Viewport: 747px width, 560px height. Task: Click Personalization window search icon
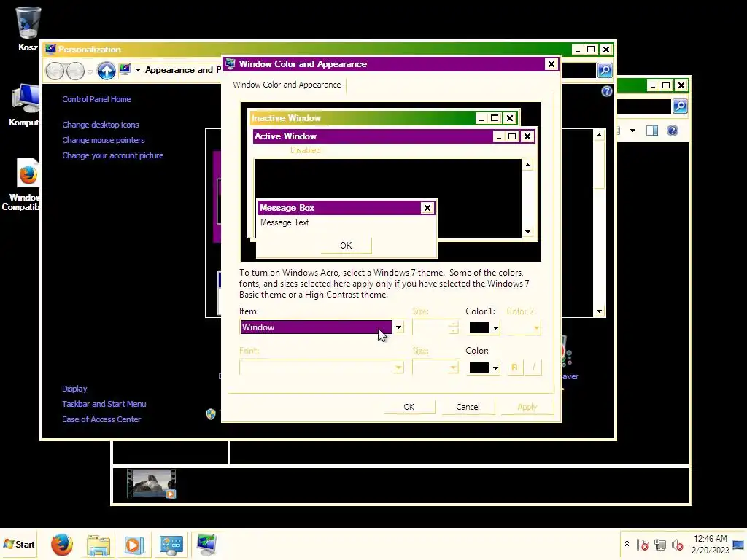tap(605, 71)
